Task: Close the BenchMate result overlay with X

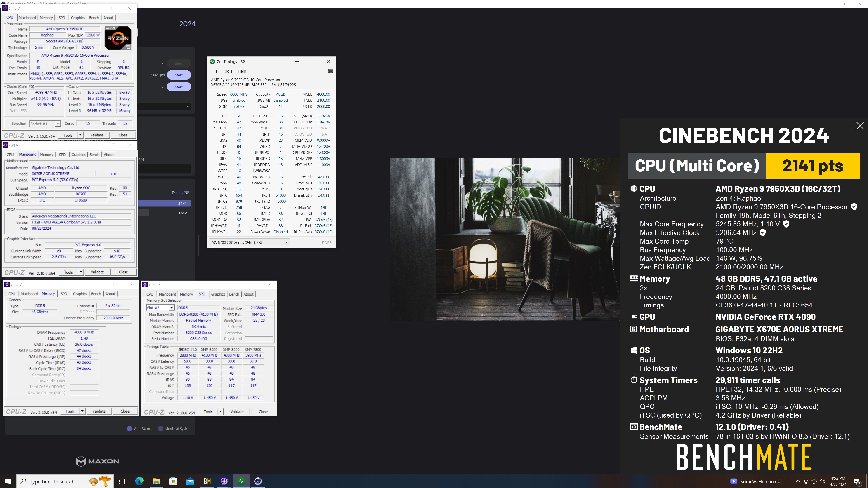Action: (x=860, y=126)
